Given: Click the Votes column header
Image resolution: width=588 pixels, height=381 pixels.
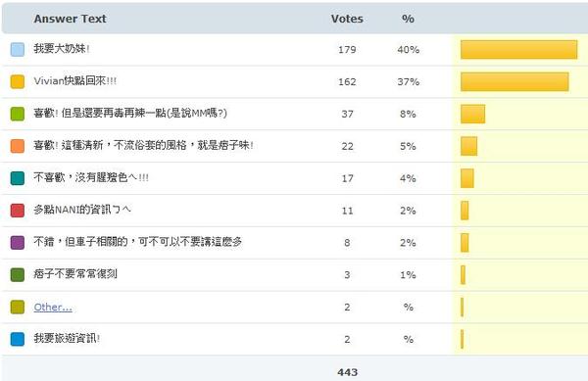Looking at the screenshot, I should 347,19.
